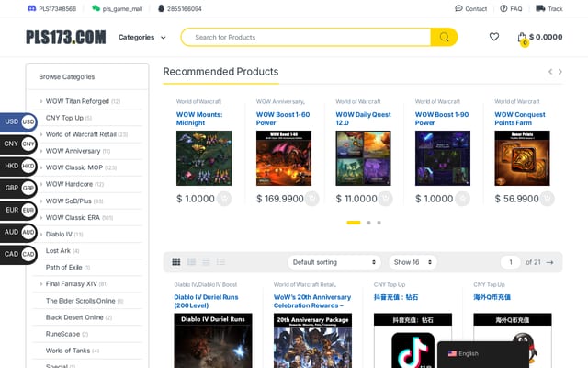This screenshot has height=368, width=588.
Task: Open Diablo IV Duriel Runs product link
Action: 206,301
